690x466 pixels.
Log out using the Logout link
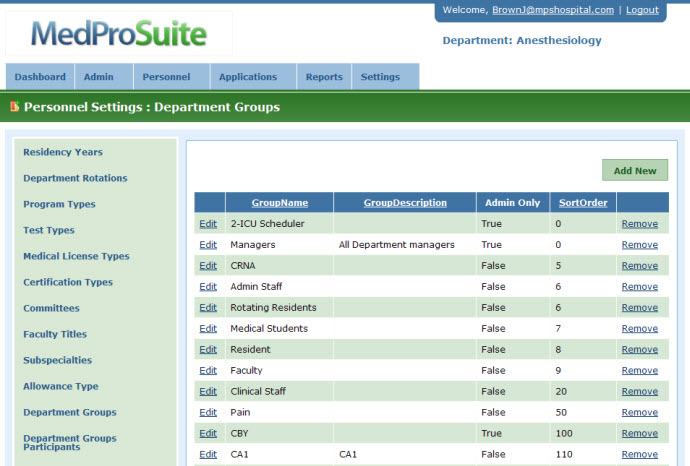(x=642, y=10)
